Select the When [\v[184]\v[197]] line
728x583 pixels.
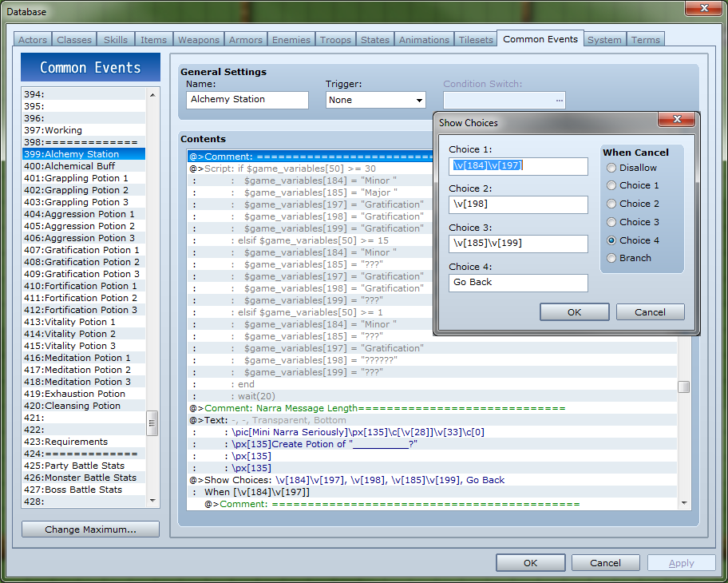(x=432, y=492)
